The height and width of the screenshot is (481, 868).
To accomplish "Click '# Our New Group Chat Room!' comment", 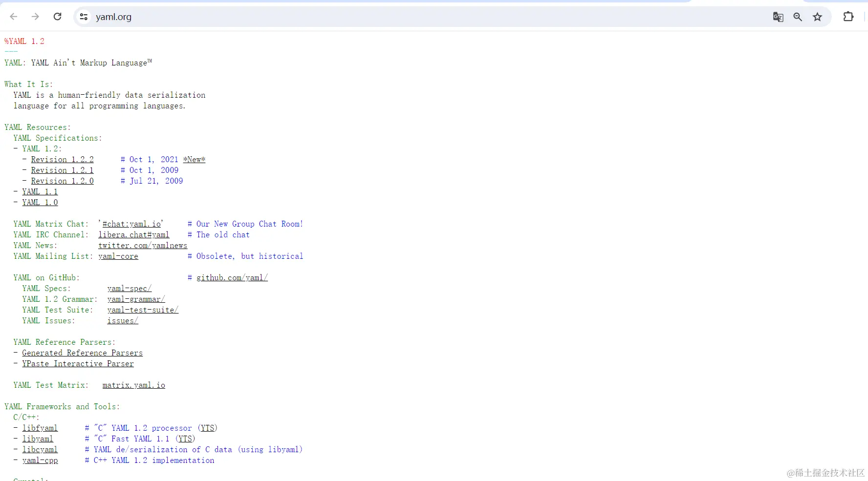I will coord(245,224).
